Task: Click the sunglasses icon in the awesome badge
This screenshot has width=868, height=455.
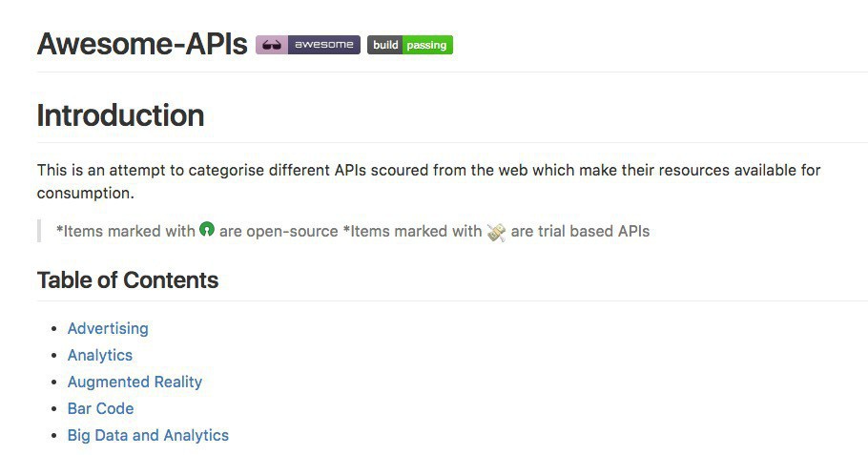Action: pyautogui.click(x=272, y=45)
